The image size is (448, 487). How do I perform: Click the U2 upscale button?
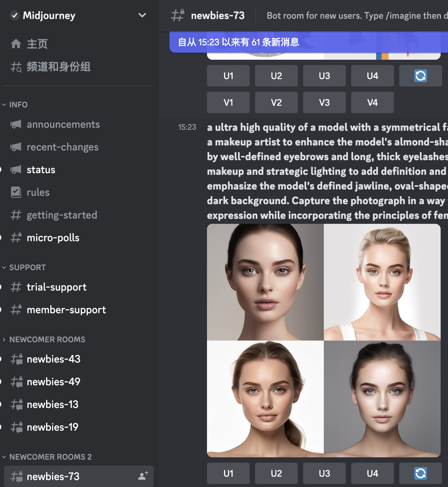276,76
